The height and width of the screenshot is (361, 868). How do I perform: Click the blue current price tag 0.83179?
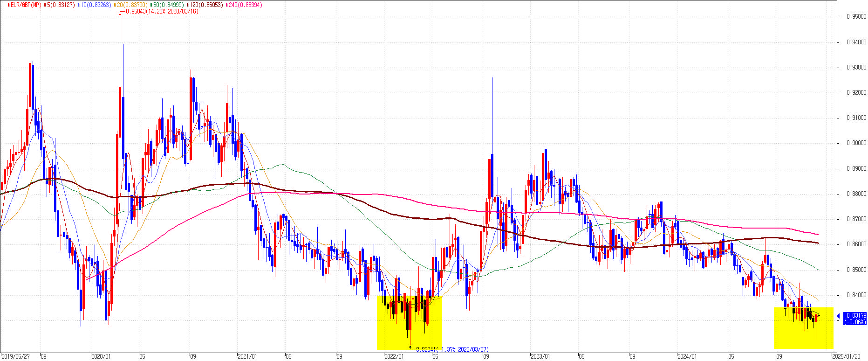point(854,319)
